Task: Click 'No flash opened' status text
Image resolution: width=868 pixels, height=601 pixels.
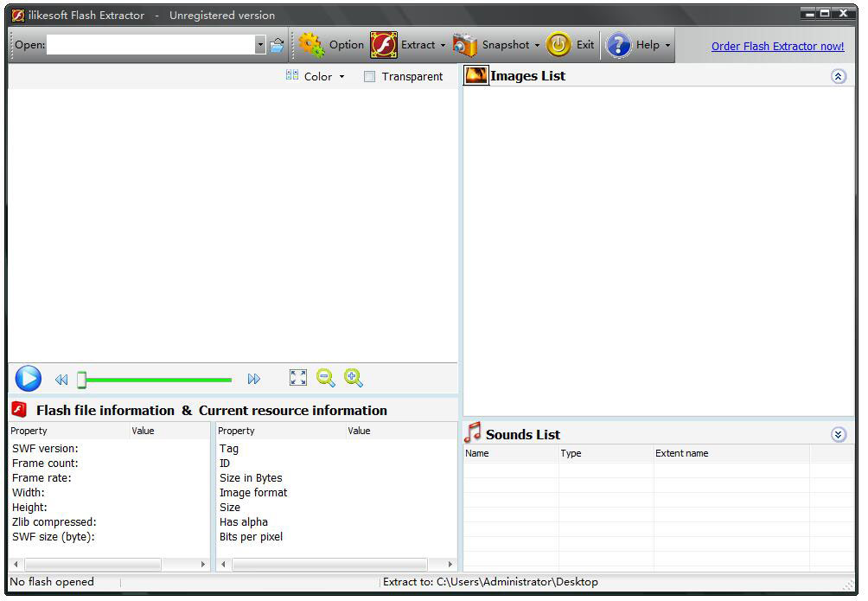Action: point(52,582)
